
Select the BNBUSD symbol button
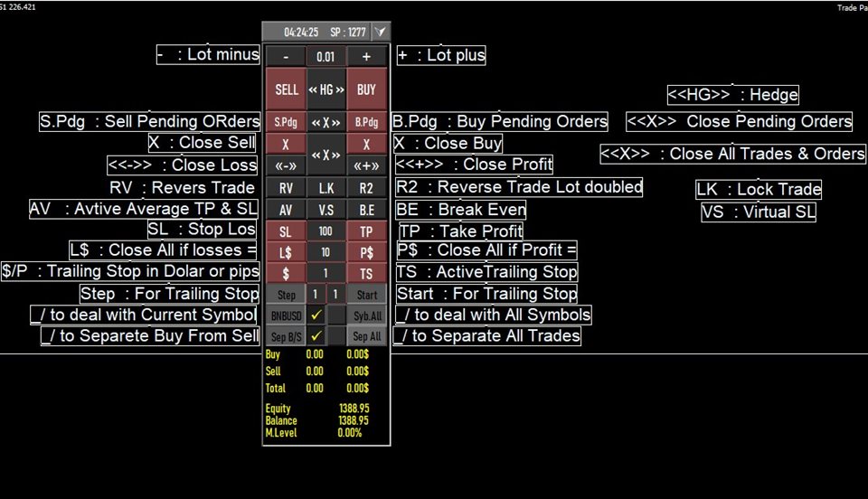[287, 315]
